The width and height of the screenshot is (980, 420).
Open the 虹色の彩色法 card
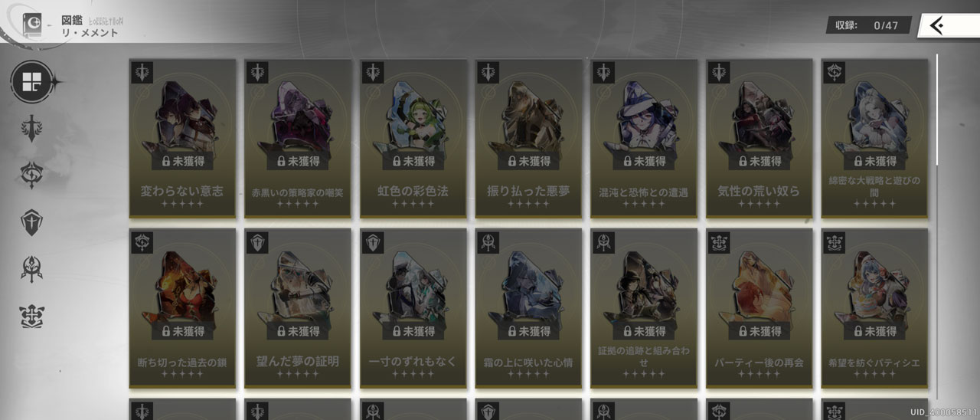tap(413, 139)
